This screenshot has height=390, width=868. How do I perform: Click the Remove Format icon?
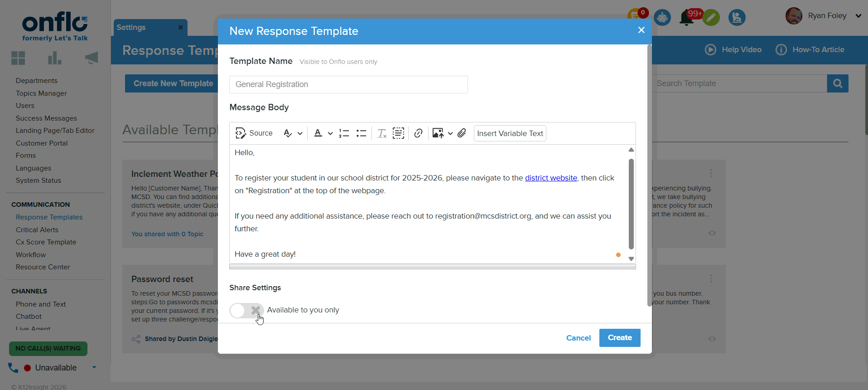click(x=382, y=133)
